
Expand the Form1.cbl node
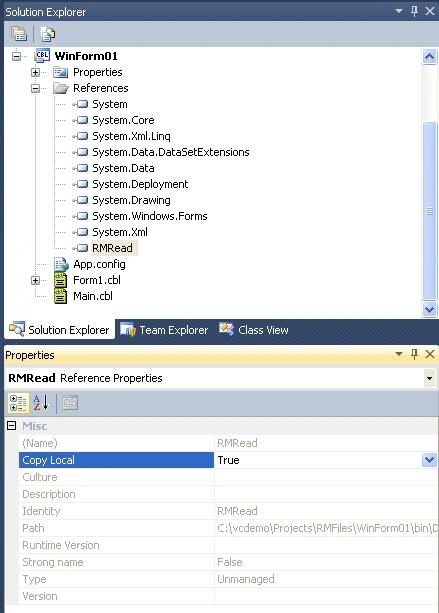coord(36,280)
